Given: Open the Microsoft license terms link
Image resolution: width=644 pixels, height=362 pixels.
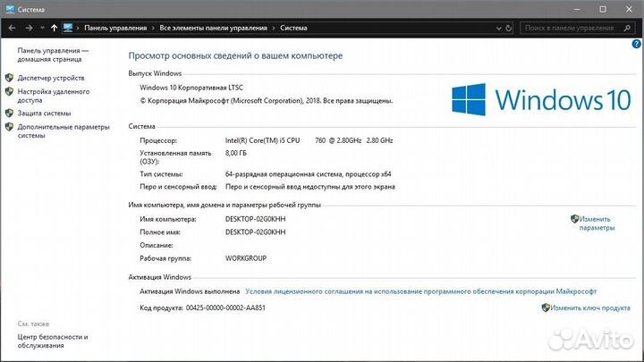Looking at the screenshot, I should coord(421,291).
